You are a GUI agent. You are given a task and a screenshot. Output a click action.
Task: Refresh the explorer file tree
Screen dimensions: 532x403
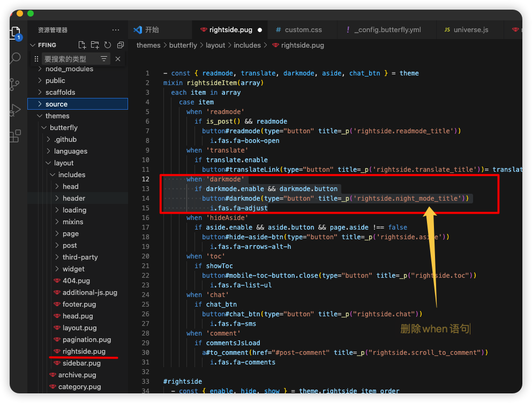108,45
